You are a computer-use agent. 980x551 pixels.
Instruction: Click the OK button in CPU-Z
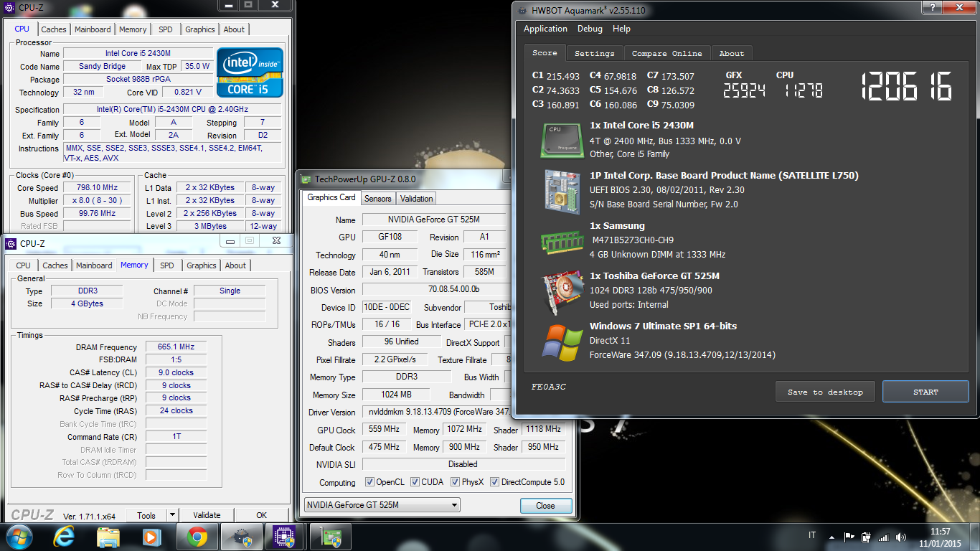click(x=262, y=515)
